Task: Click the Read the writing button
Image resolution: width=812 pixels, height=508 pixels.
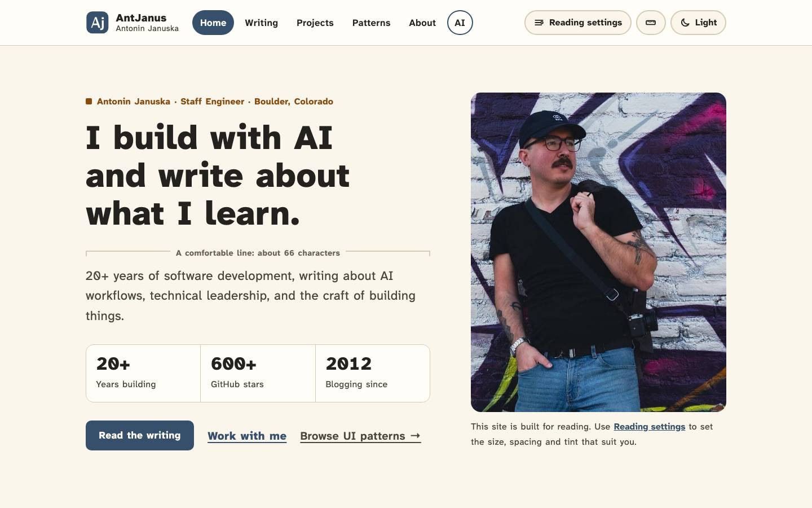Action: tap(140, 435)
